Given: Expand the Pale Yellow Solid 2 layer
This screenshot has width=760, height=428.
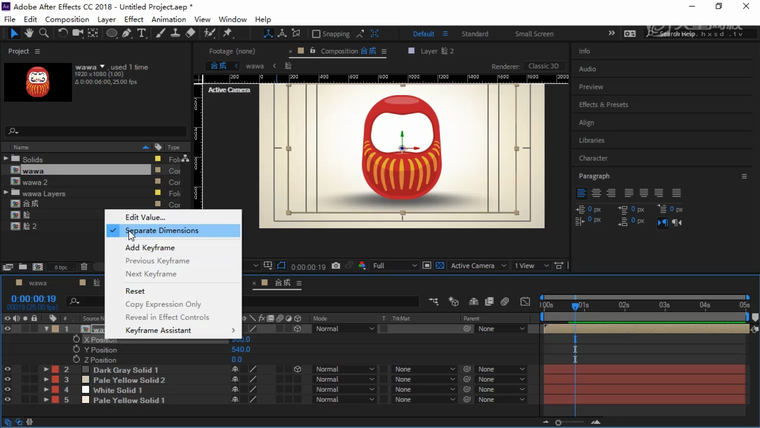Looking at the screenshot, I should click(x=46, y=380).
